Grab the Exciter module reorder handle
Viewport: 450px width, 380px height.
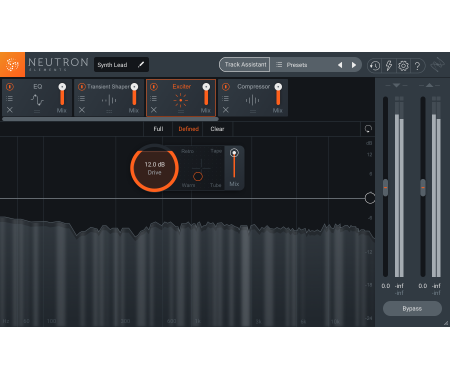181,112
